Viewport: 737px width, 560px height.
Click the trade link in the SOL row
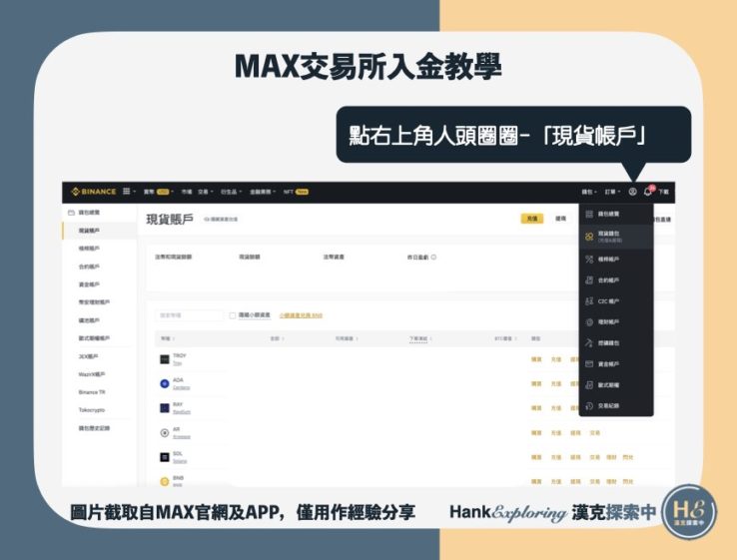pyautogui.click(x=595, y=457)
